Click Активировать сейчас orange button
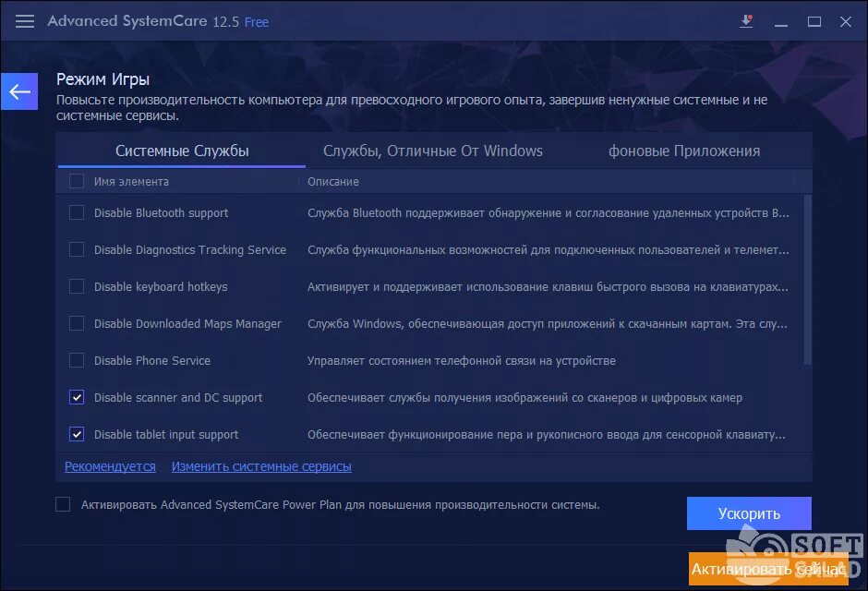868x591 pixels. [768, 569]
